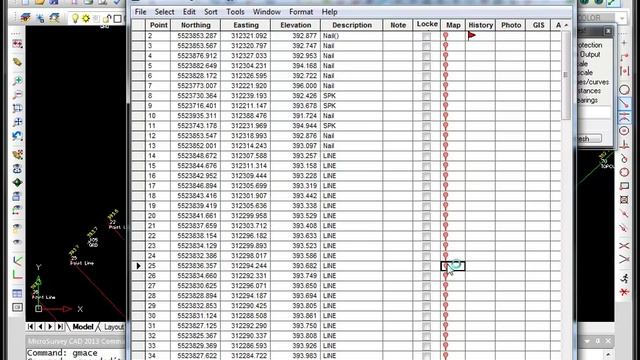The height and width of the screenshot is (360, 640).
Task: Toggle Locked checkbox for point 9
Action: [x=426, y=106]
